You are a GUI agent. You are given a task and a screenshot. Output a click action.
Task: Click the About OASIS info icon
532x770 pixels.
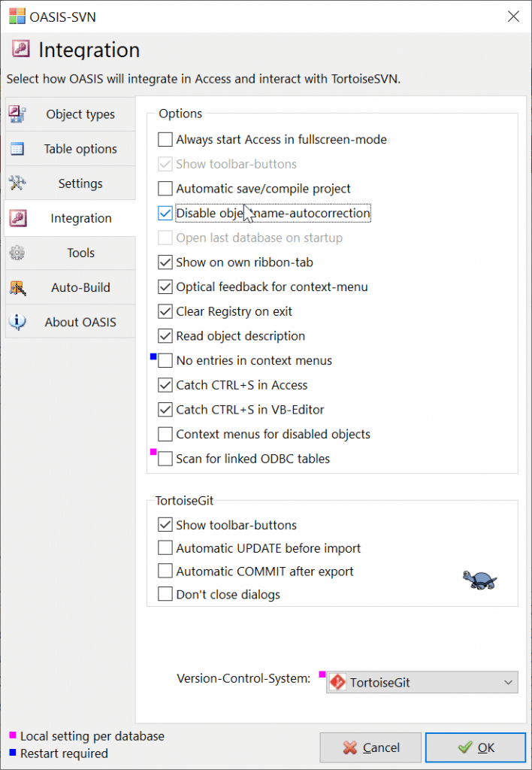pos(18,322)
